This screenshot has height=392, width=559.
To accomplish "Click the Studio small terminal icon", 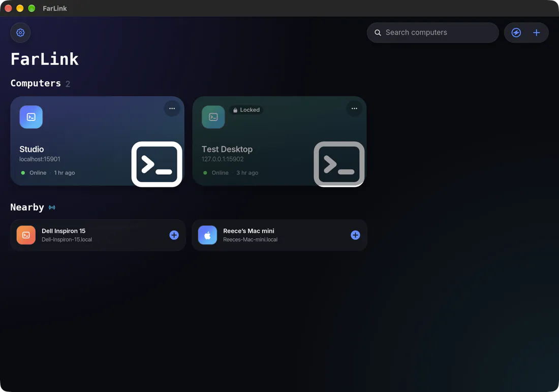I will tap(31, 117).
